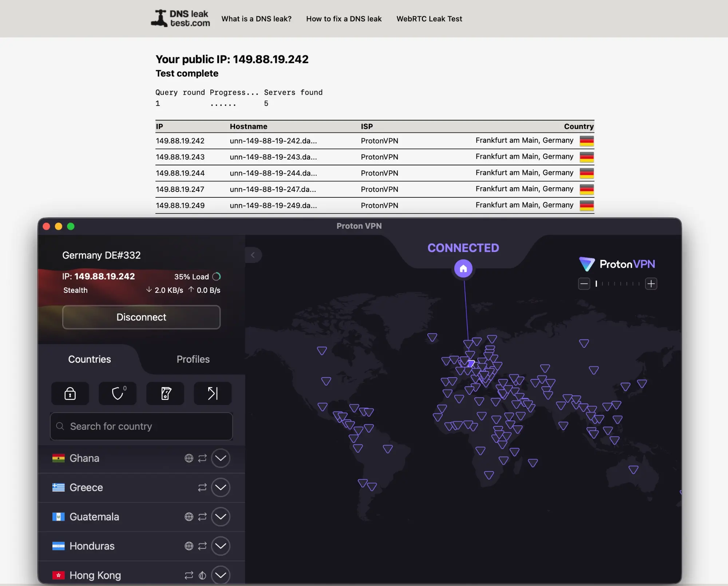Click the 'Search for country' field
728x586 pixels.
(141, 426)
